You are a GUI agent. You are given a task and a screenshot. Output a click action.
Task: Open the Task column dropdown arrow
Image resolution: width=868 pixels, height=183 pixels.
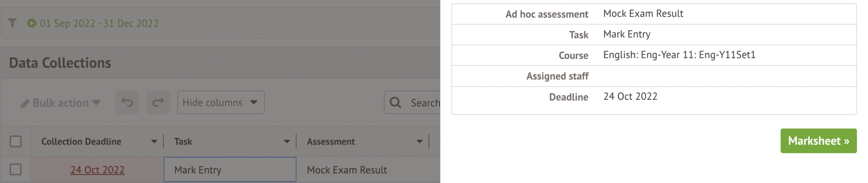point(287,141)
